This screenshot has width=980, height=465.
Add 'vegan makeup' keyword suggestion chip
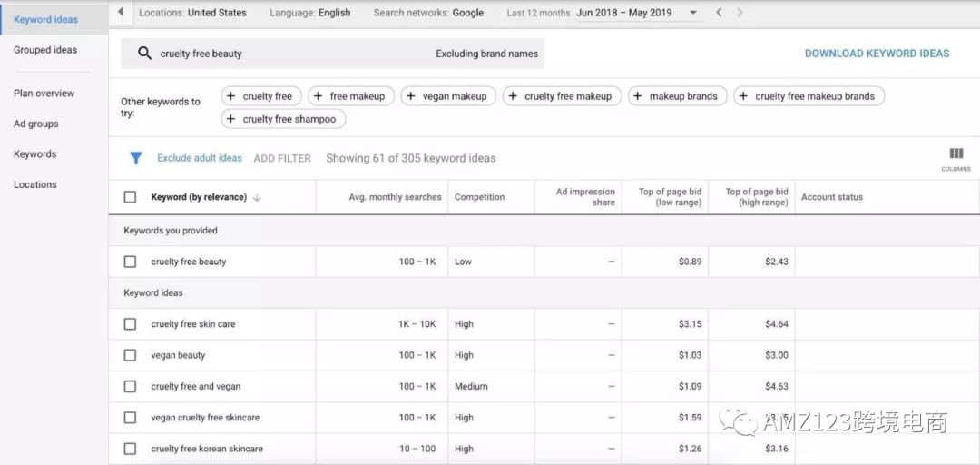447,96
